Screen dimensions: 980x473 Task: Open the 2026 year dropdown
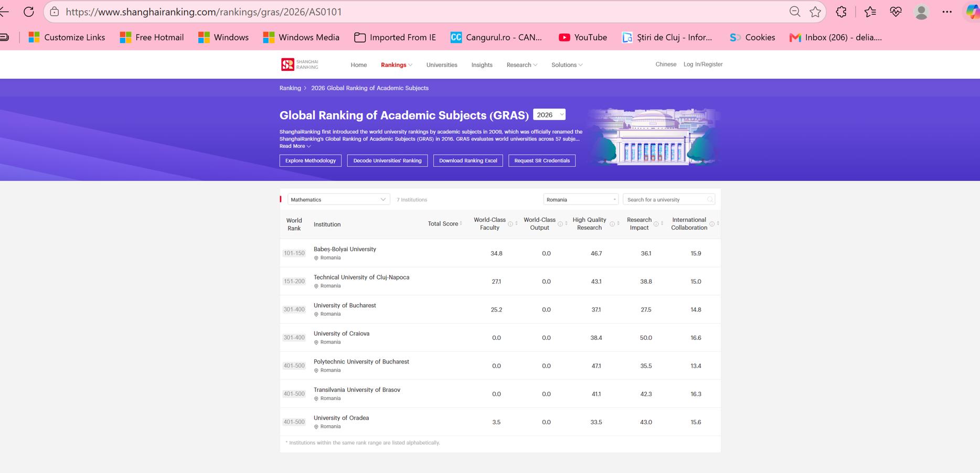549,115
